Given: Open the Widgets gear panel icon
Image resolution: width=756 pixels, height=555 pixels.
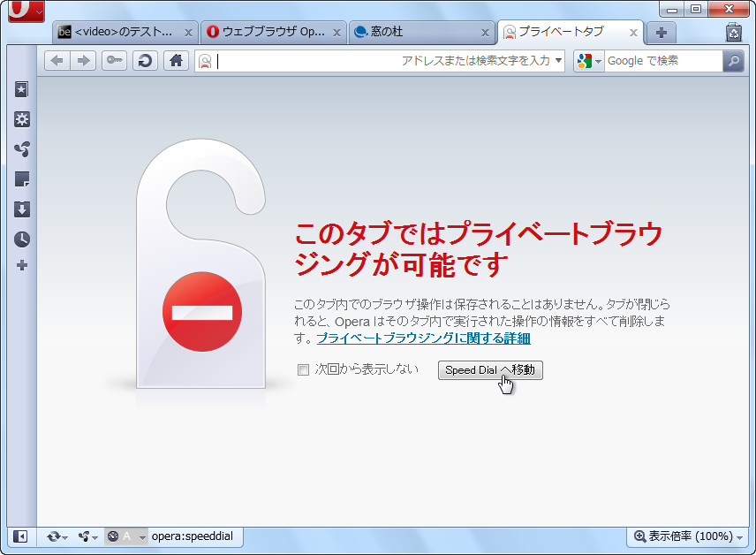Looking at the screenshot, I should click(x=22, y=119).
